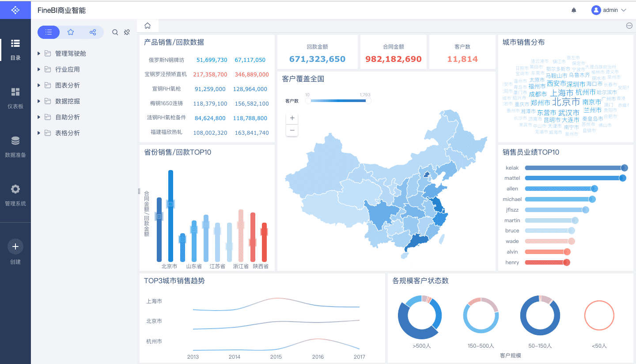Open the 仪表板 dashboard section

[15, 98]
